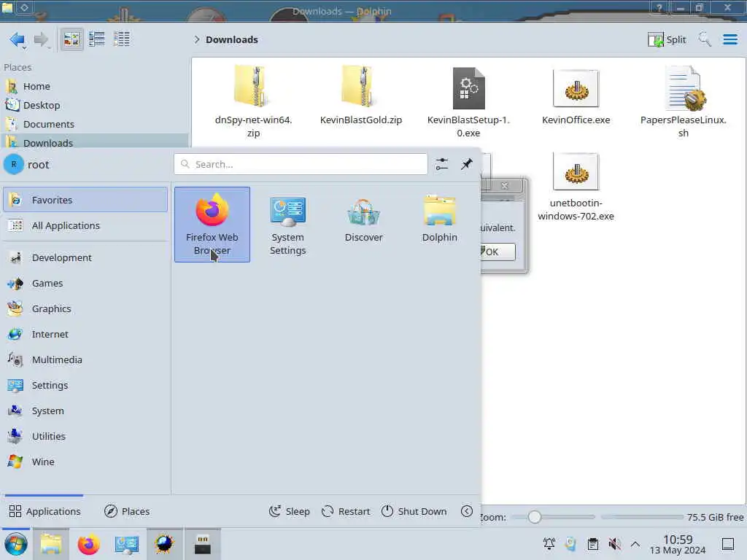Viewport: 747px width, 560px height.
Task: Adjust the Dolphin zoom slider handle
Action: (535, 517)
